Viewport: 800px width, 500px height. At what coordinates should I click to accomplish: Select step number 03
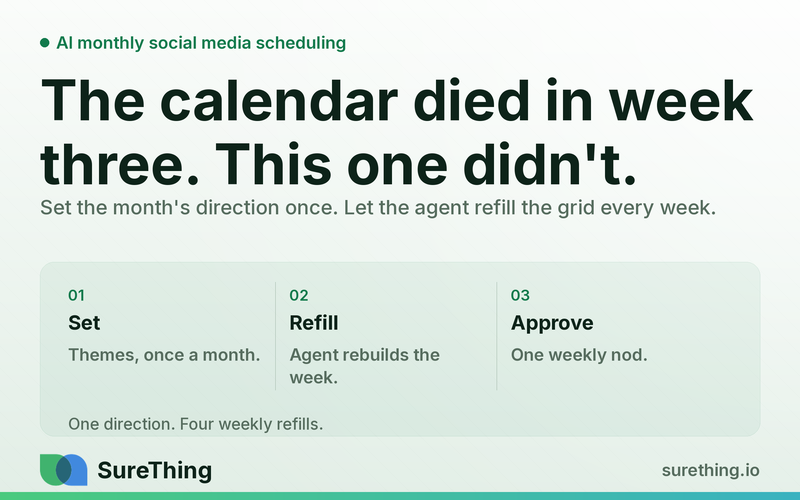click(x=520, y=295)
